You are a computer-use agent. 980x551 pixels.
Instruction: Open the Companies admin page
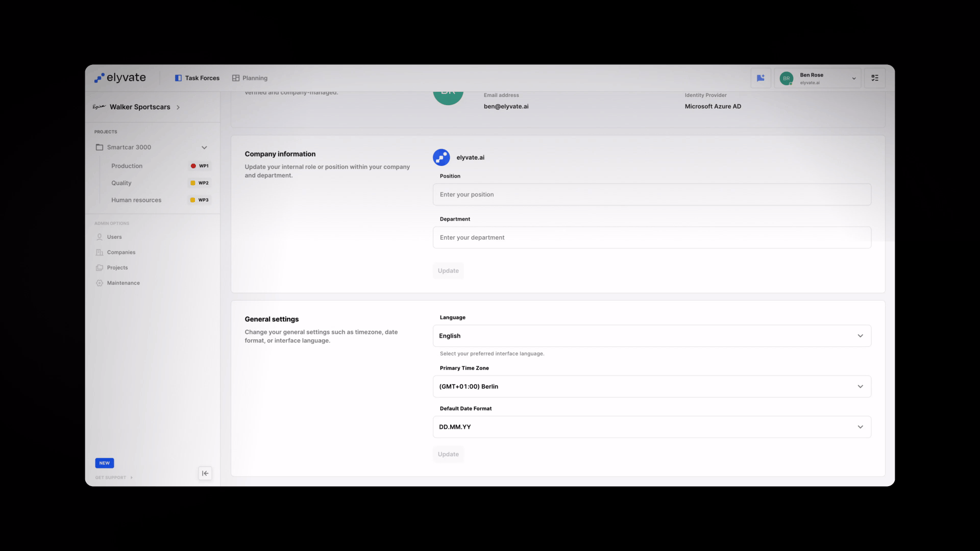(121, 253)
